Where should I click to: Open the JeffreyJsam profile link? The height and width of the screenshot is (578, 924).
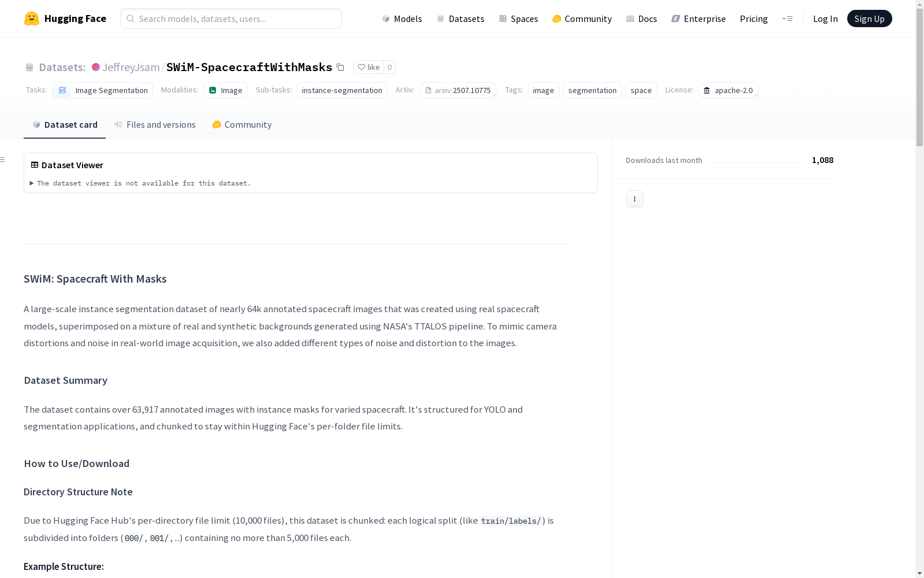[x=131, y=67]
